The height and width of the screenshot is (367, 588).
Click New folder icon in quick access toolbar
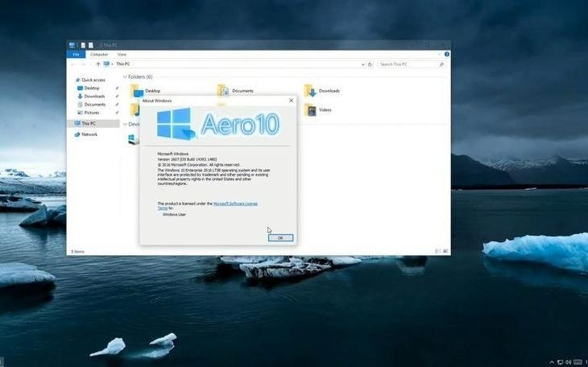[91, 45]
